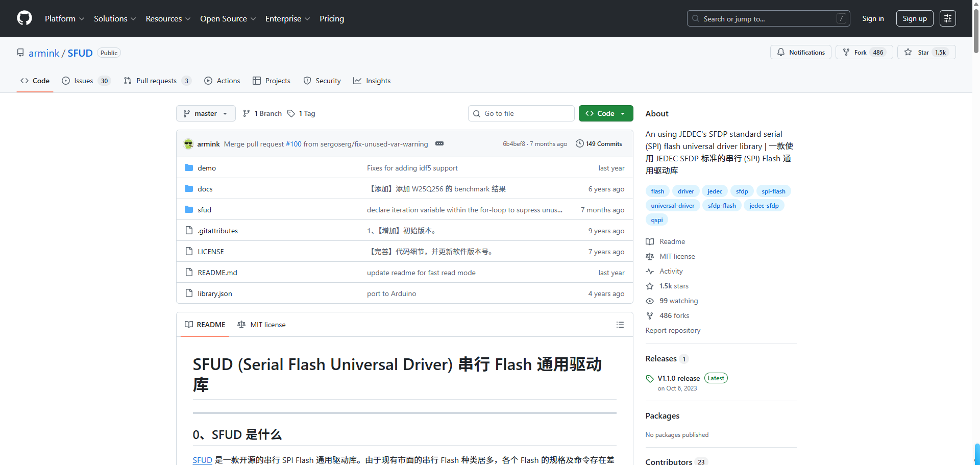Switch to the Issues tab
Image resolution: width=980 pixels, height=465 pixels.
[86, 81]
